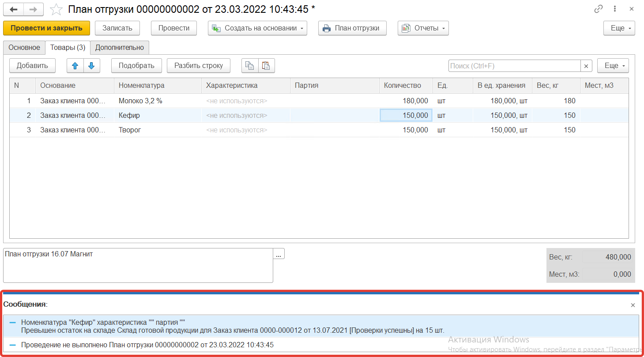Screen dimensions: 644x357
Task: Clear the search field with x button
Action: pos(586,66)
